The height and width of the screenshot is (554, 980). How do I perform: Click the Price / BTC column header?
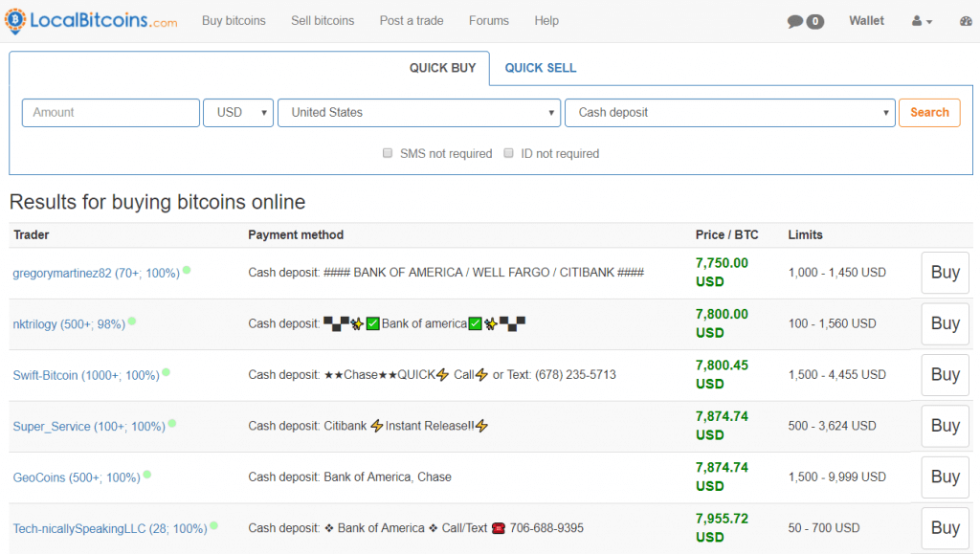(727, 234)
